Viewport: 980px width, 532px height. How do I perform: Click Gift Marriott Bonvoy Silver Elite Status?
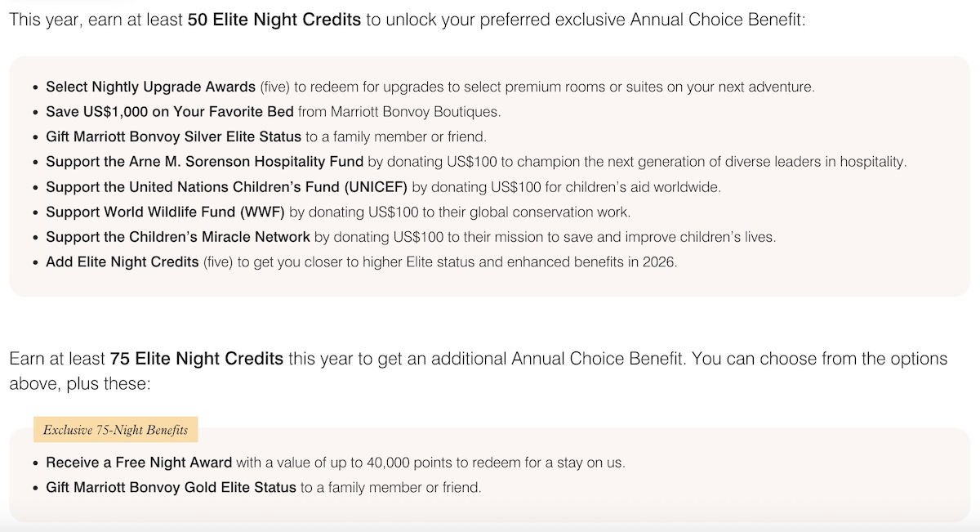pyautogui.click(x=173, y=136)
